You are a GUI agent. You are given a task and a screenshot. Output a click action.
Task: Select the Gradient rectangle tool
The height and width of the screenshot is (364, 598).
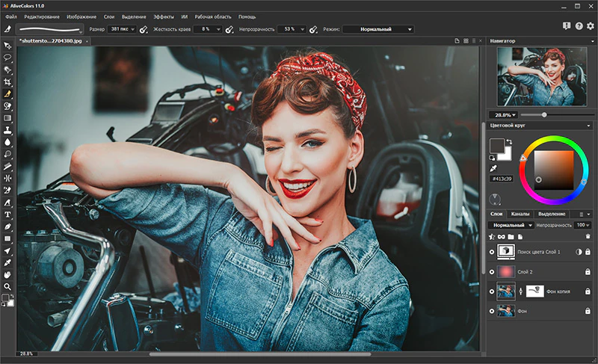point(7,118)
